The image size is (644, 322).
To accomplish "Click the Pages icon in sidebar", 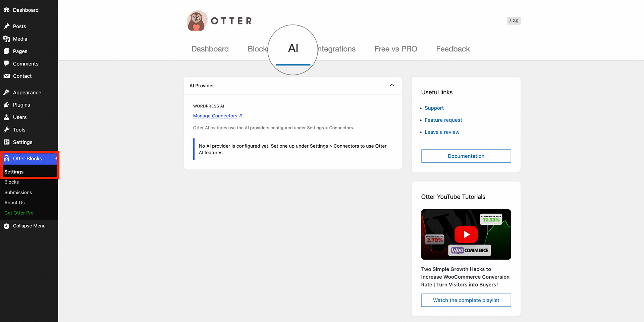I will click(6, 51).
